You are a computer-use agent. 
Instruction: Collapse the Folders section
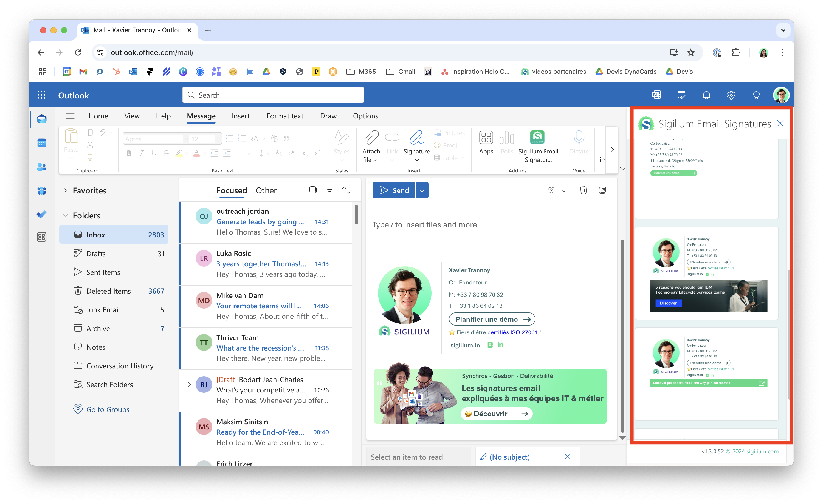coord(66,215)
